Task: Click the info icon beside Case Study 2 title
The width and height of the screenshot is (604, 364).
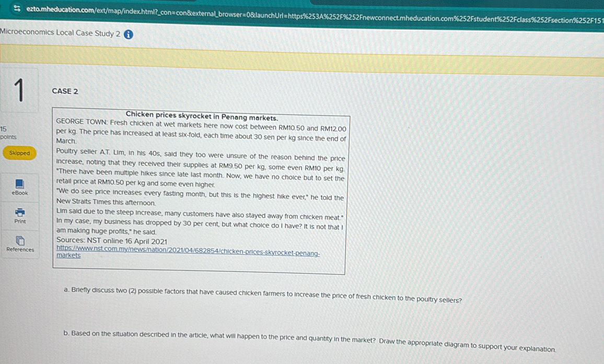Action: pyautogui.click(x=128, y=34)
